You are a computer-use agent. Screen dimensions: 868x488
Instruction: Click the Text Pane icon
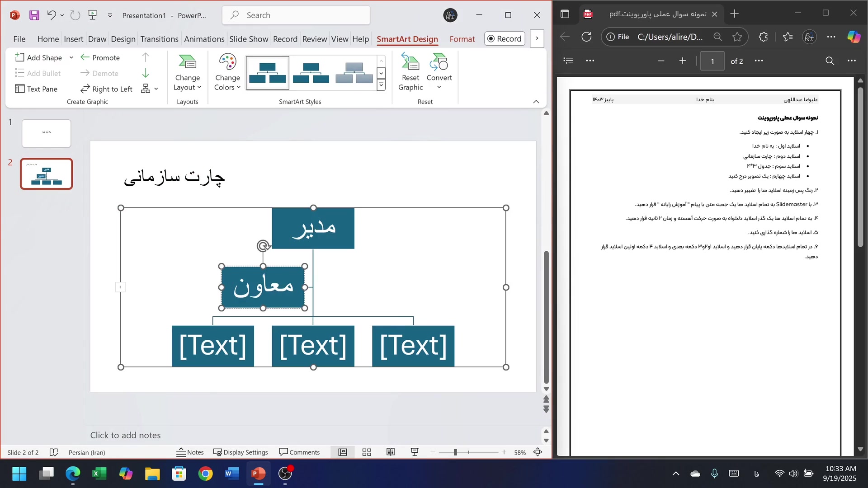coord(19,89)
